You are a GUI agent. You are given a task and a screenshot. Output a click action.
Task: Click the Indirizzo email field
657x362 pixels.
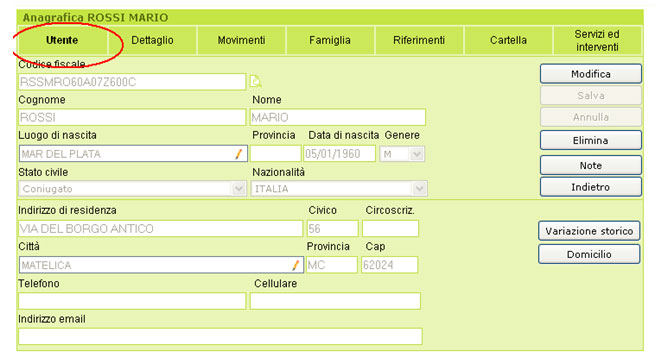pyautogui.click(x=220, y=336)
